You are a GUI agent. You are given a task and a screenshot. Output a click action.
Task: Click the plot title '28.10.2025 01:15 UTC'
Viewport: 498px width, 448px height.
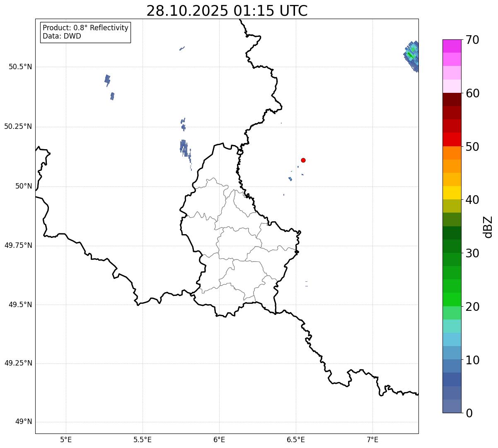[227, 11]
